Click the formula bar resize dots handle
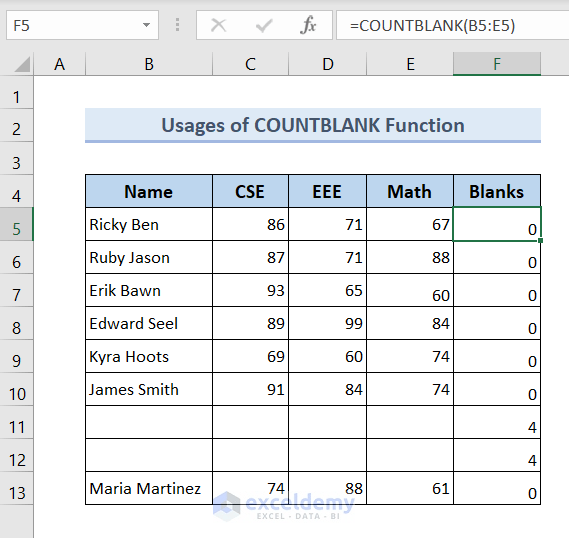 [x=177, y=25]
